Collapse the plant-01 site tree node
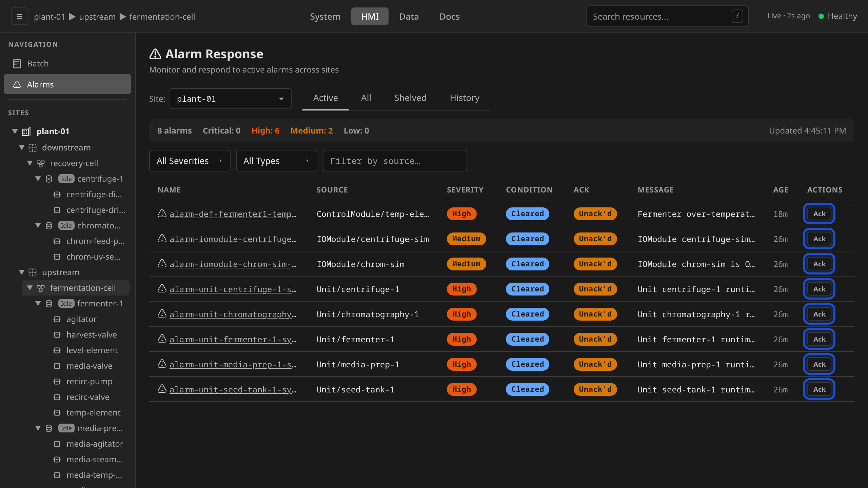 pos(15,131)
